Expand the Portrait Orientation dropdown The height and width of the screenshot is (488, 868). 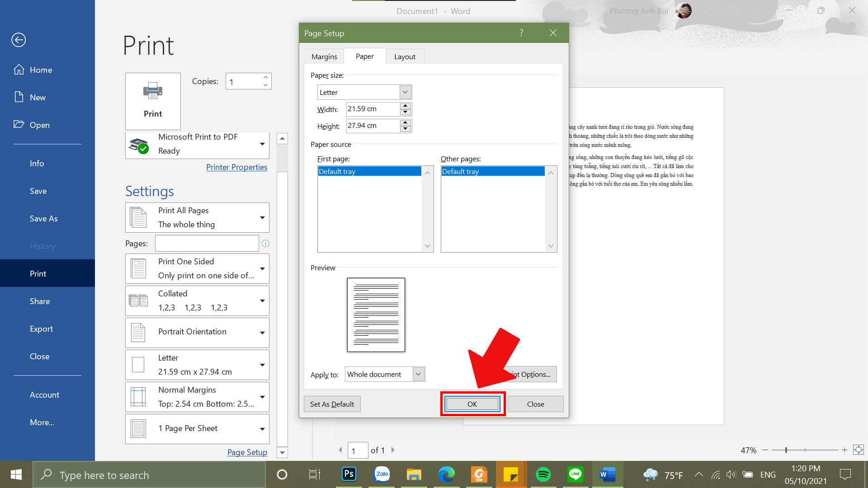click(262, 333)
